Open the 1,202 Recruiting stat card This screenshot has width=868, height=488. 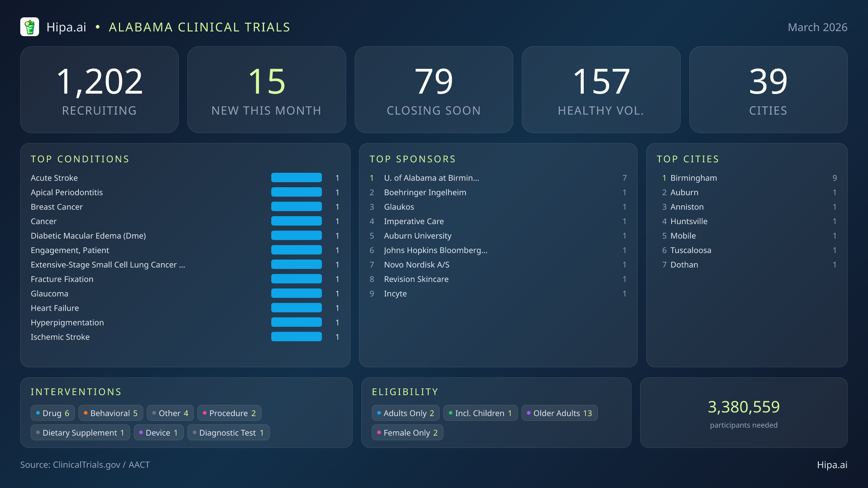click(x=100, y=89)
